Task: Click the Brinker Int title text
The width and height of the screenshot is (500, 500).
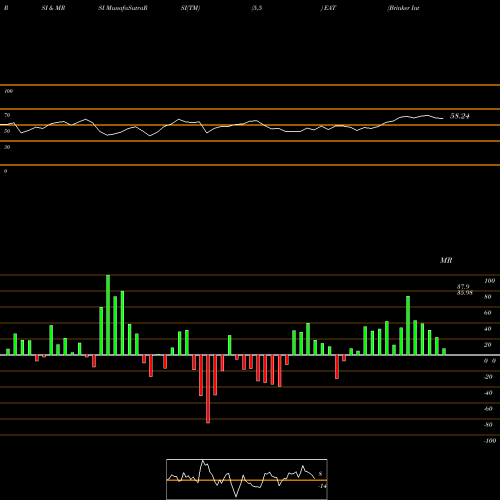Action: [403, 8]
